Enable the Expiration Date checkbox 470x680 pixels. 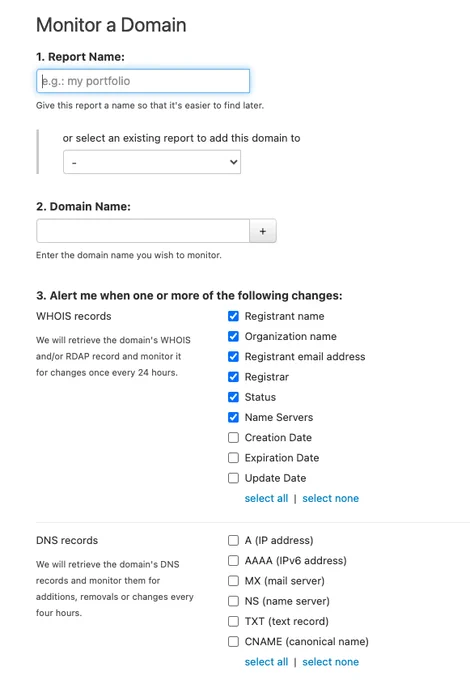(x=233, y=458)
